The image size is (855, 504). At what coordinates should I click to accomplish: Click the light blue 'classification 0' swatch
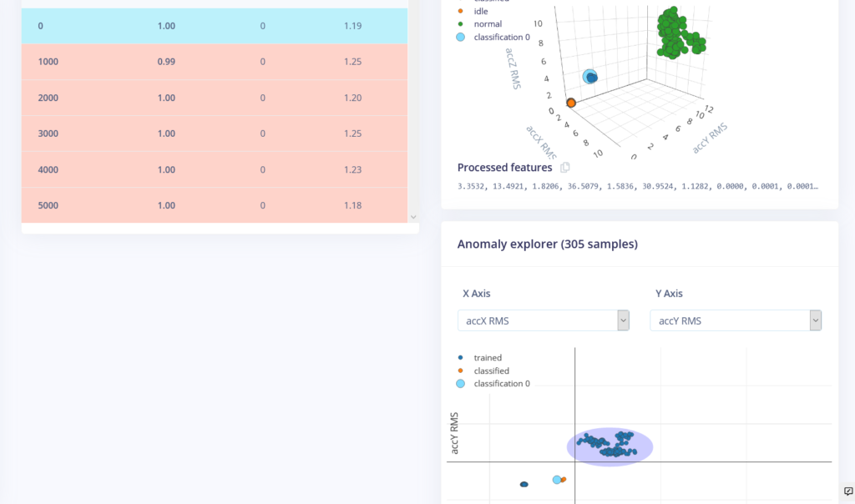[460, 383]
